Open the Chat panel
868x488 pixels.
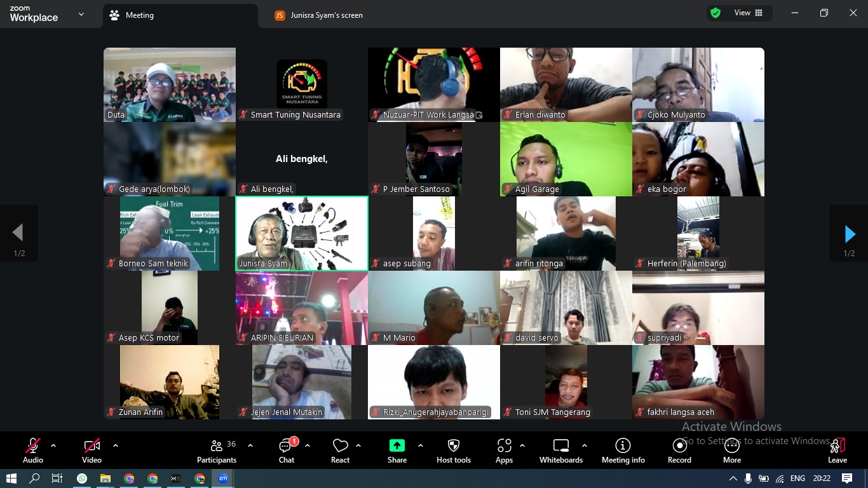coord(286,451)
